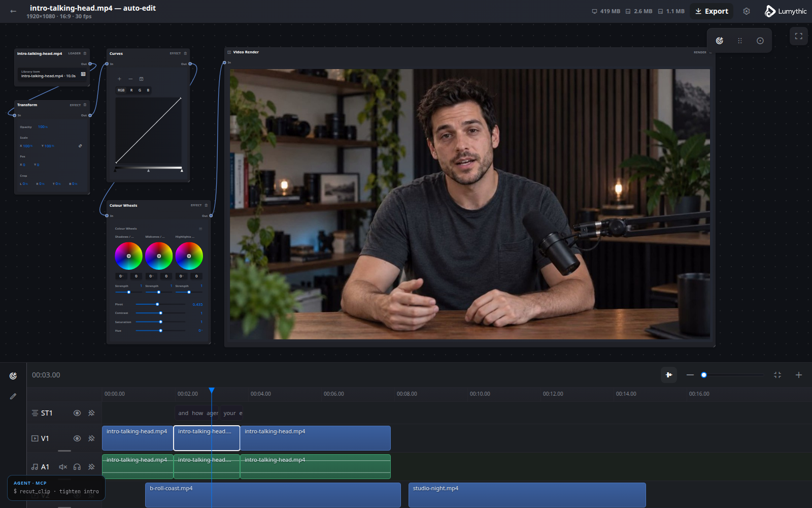The height and width of the screenshot is (508, 812).
Task: Go back using the top-left arrow
Action: pyautogui.click(x=13, y=11)
